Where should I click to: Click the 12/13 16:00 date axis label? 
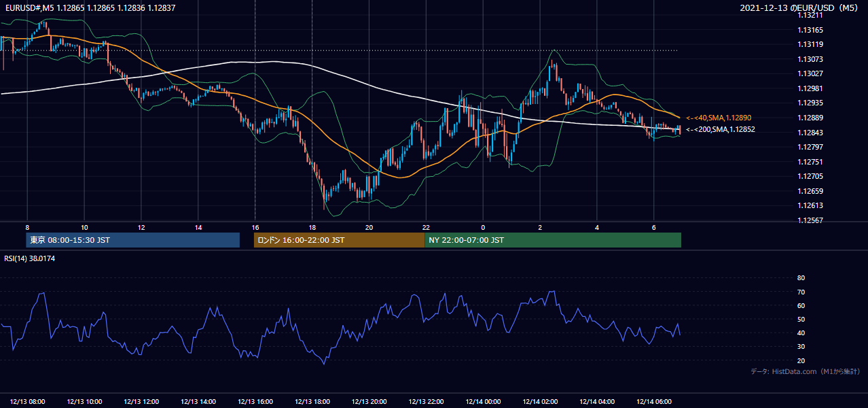point(255,402)
